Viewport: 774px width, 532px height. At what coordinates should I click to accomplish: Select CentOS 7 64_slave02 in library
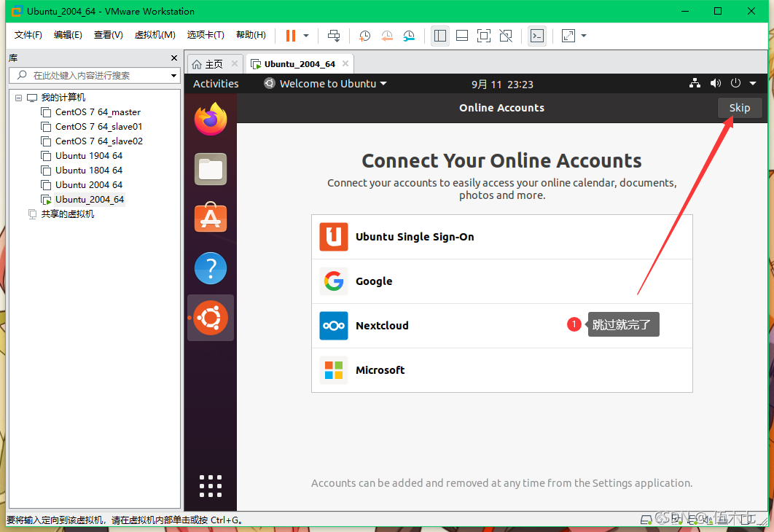pyautogui.click(x=98, y=141)
